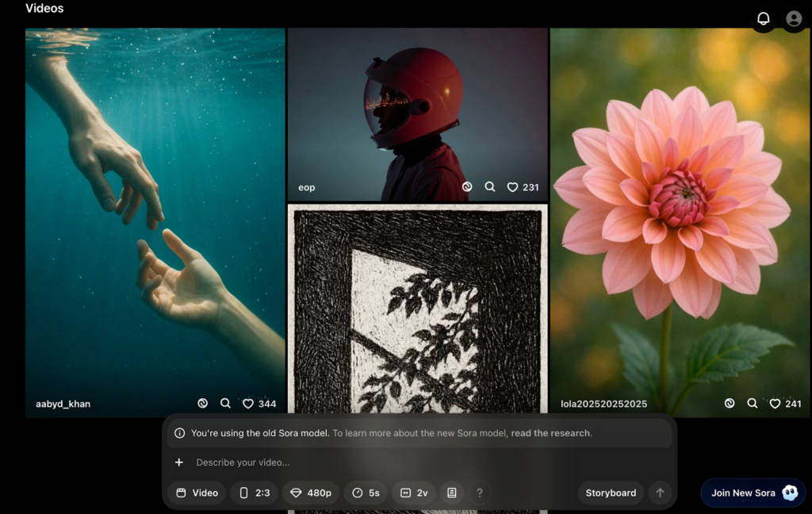Image resolution: width=812 pixels, height=514 pixels.
Task: Open the user profile menu
Action: (793, 18)
